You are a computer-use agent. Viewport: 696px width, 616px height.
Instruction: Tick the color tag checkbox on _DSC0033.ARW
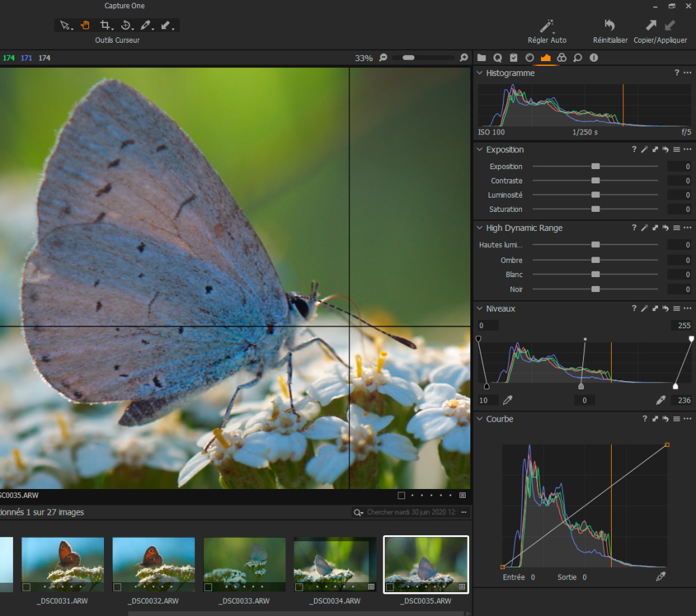coord(208,587)
